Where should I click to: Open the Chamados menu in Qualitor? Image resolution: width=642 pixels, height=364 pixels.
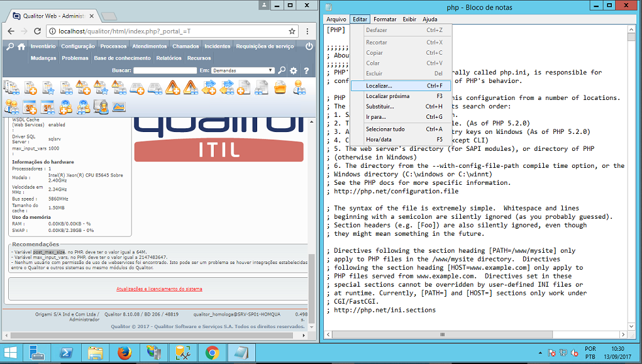coord(185,47)
